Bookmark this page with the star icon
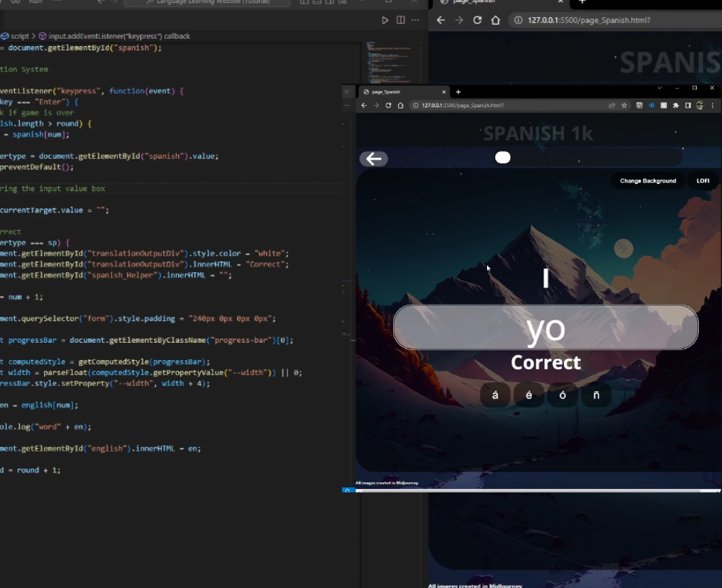 point(624,105)
